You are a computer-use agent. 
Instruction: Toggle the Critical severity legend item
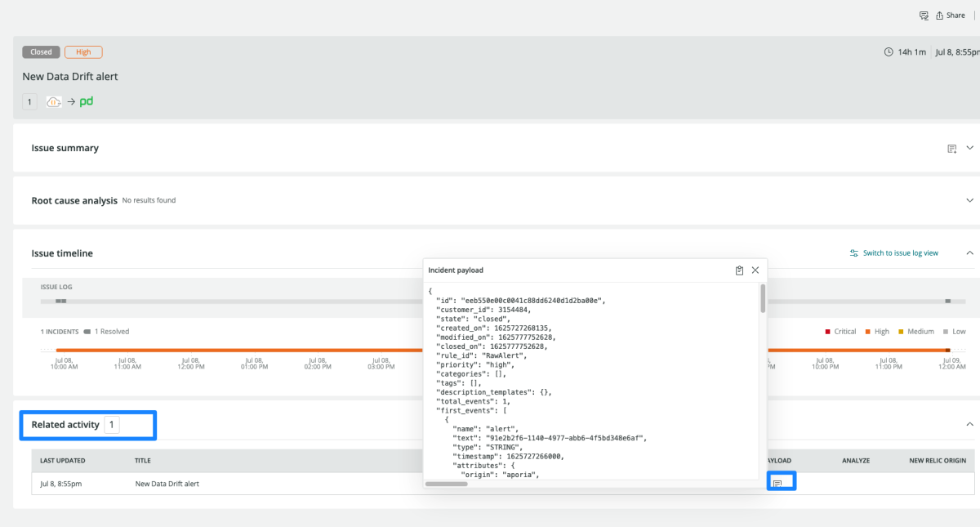840,332
